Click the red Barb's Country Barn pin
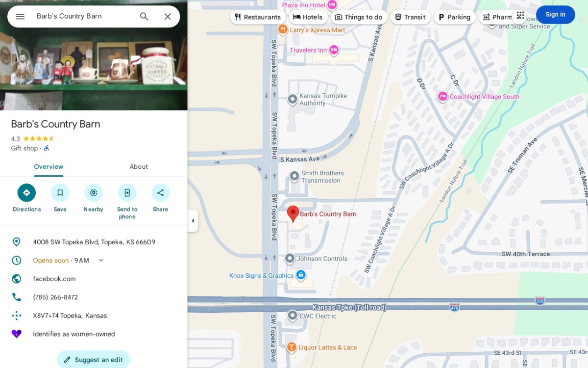This screenshot has width=588, height=368. click(293, 214)
